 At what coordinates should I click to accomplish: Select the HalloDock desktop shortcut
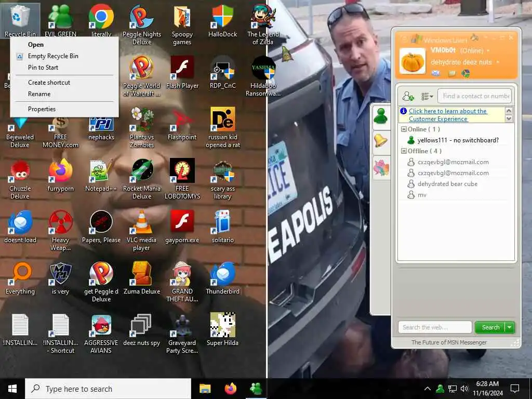[222, 21]
